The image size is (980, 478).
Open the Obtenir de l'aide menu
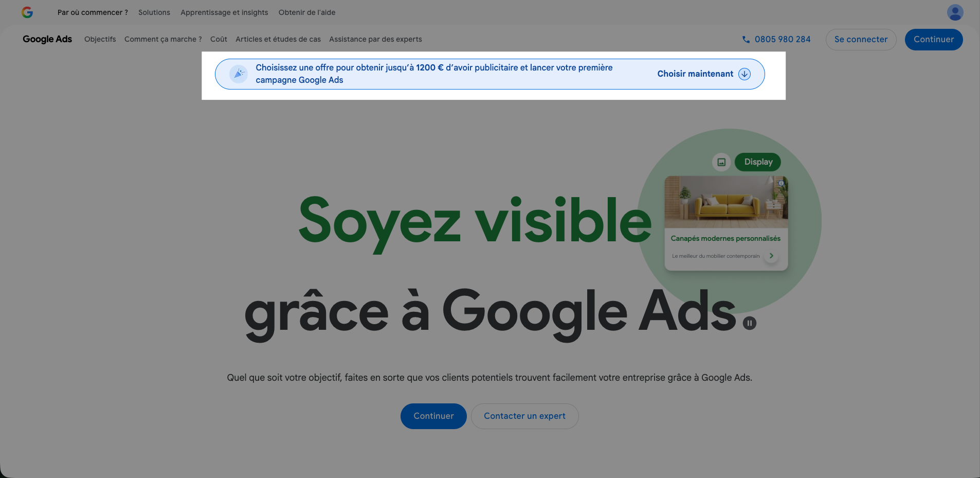click(x=307, y=12)
